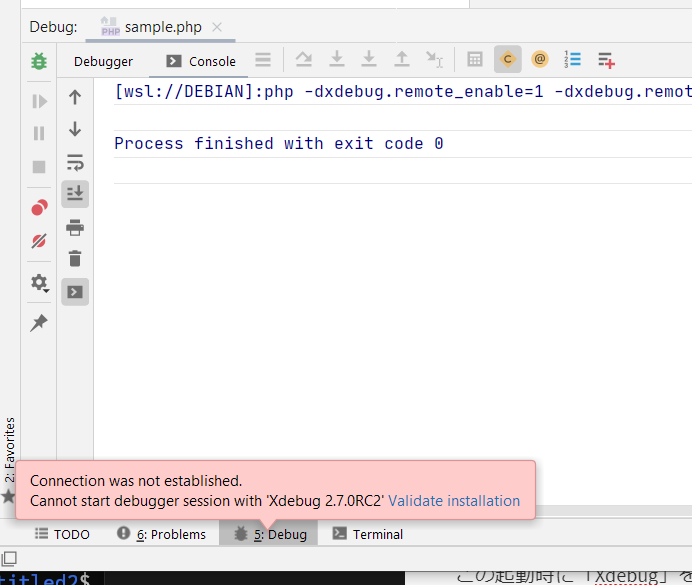Toggle the orange @ icon
This screenshot has width=692, height=585.
point(540,59)
